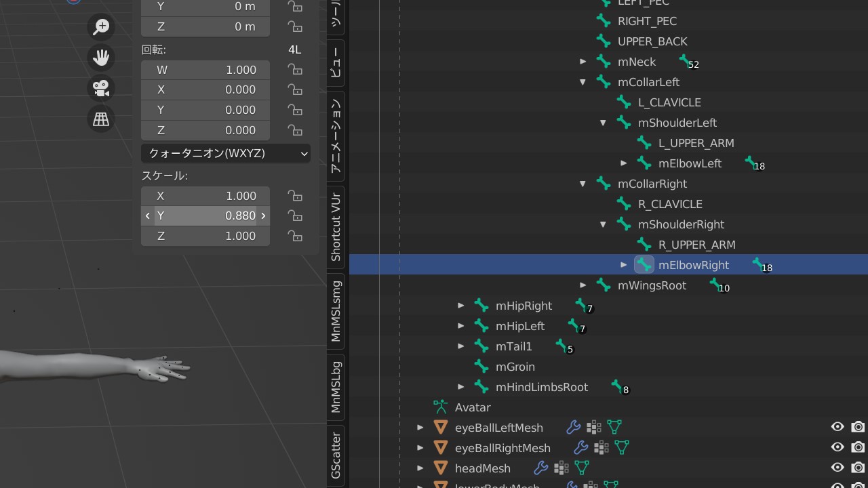Click mesh data icon on headMesh
868x488 pixels.
click(x=582, y=468)
